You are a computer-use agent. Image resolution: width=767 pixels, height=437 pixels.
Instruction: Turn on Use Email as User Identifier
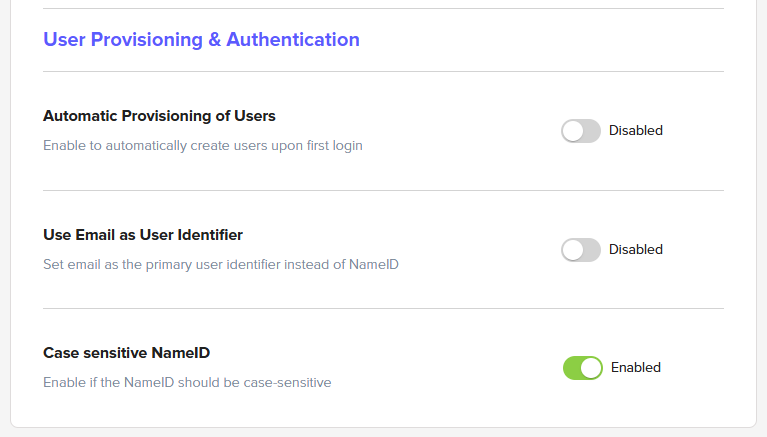[x=581, y=250]
